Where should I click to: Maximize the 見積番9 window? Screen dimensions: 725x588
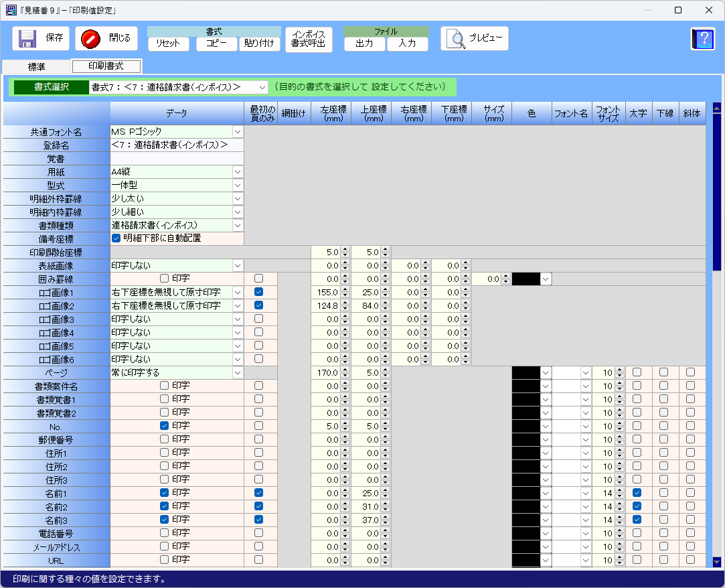coord(678,10)
